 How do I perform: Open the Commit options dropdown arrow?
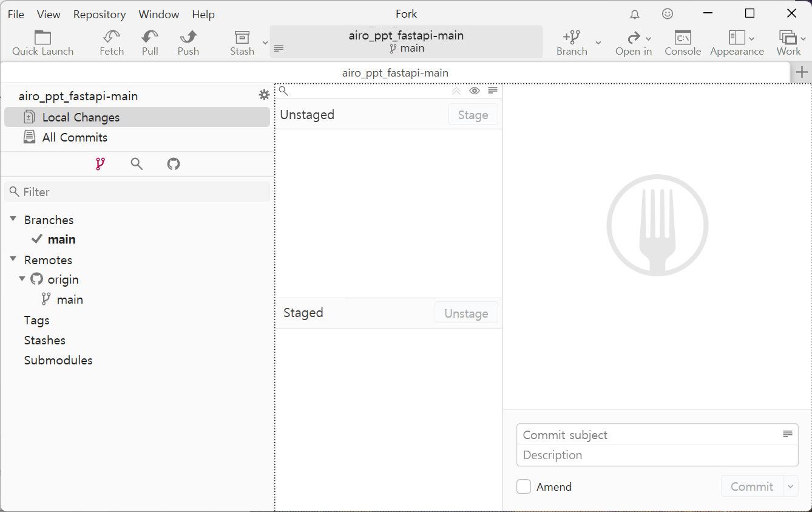click(791, 486)
